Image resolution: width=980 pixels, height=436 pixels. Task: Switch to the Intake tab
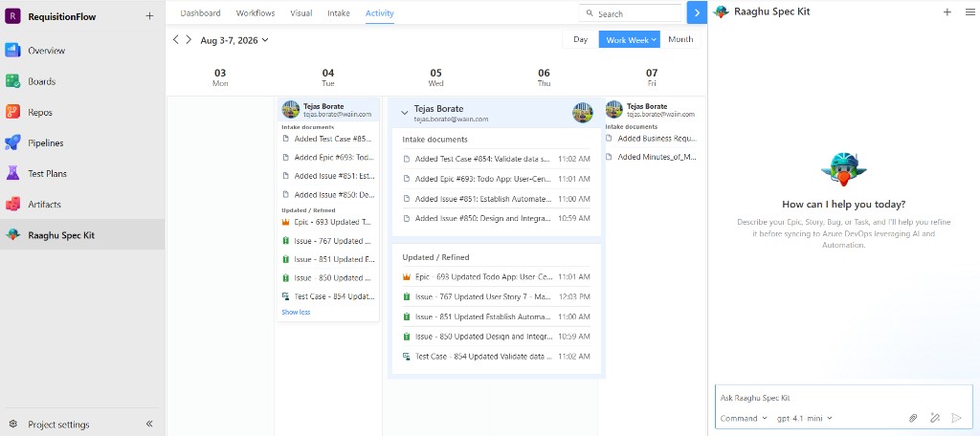coord(339,13)
